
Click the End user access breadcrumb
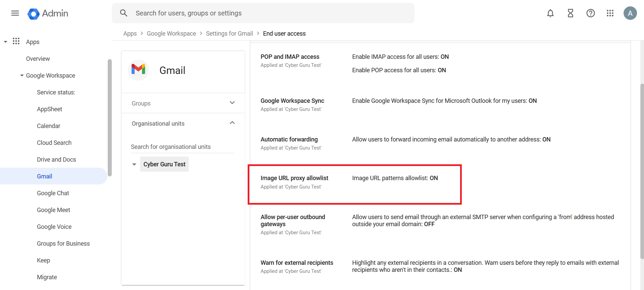[284, 34]
